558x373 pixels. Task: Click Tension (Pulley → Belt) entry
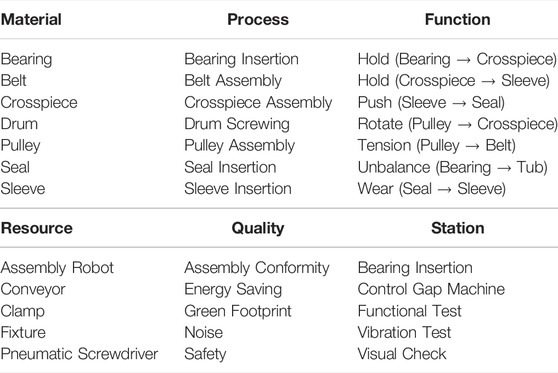point(437,146)
